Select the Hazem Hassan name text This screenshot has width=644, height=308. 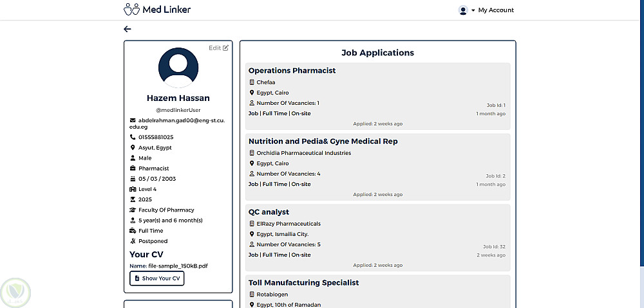178,98
